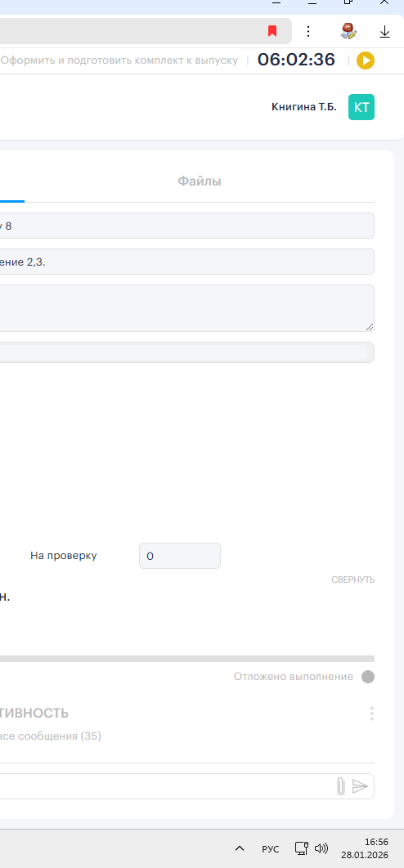Open the browser three-dot menu
404x868 pixels.
click(308, 31)
